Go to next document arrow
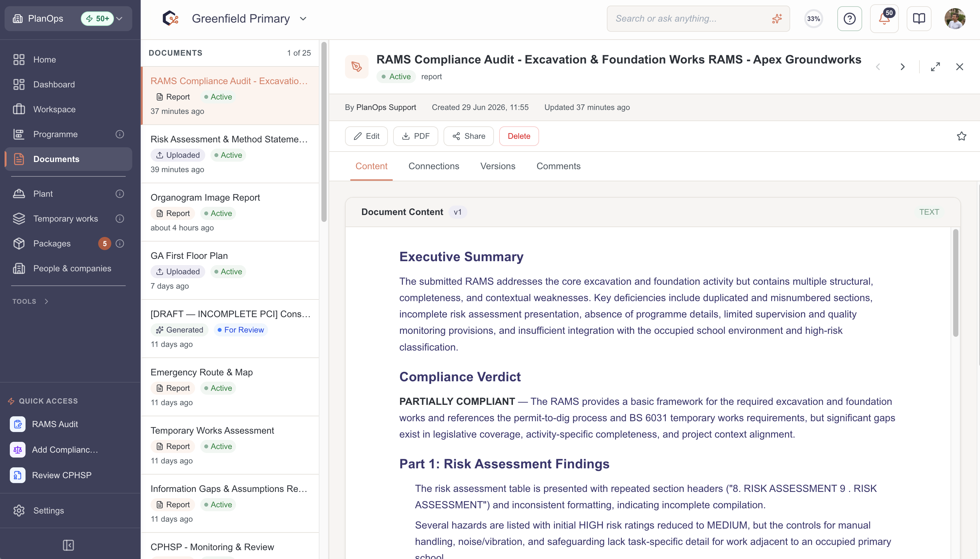Image resolution: width=980 pixels, height=559 pixels. [902, 67]
